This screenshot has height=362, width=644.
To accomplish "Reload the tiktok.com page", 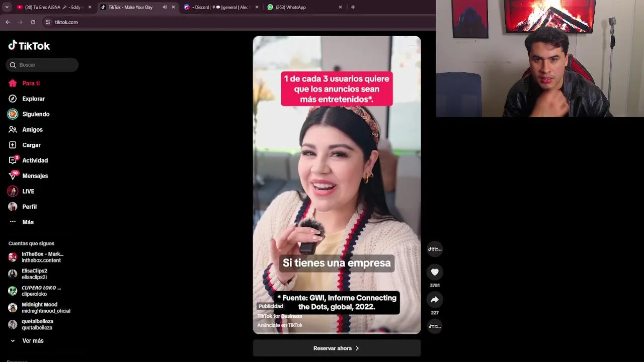I will pos(33,22).
